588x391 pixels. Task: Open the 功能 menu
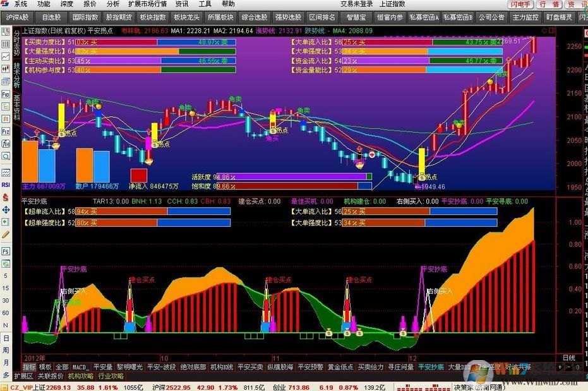[x=44, y=4]
